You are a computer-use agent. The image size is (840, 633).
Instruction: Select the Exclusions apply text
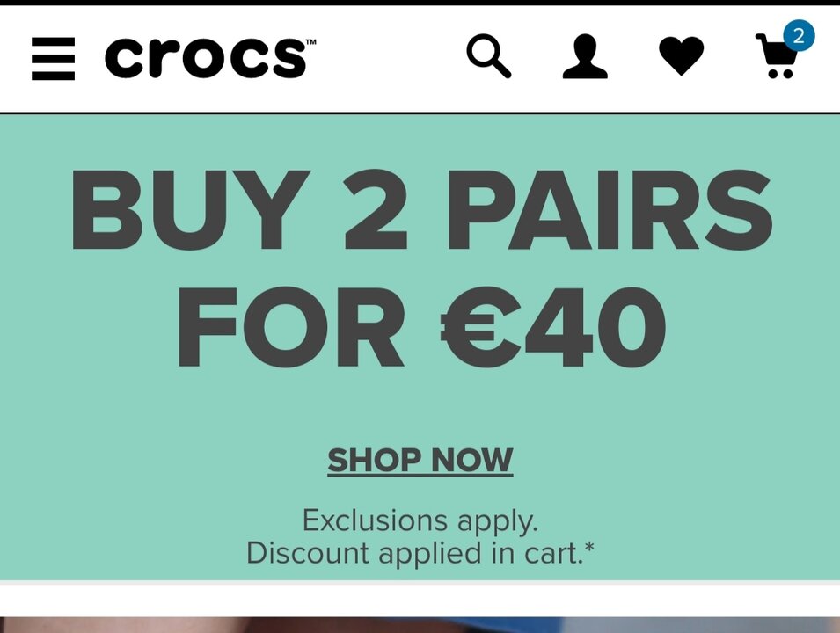coord(420,520)
